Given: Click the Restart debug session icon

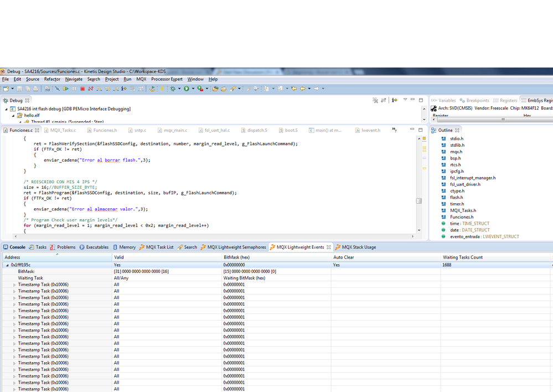Looking at the screenshot, I should pos(152,89).
